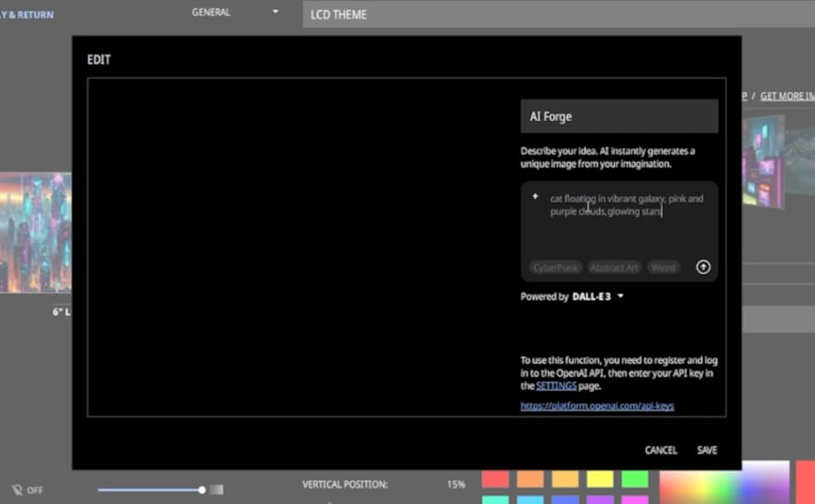Click the grey box next to the slider
815x504 pixels.
point(217,490)
